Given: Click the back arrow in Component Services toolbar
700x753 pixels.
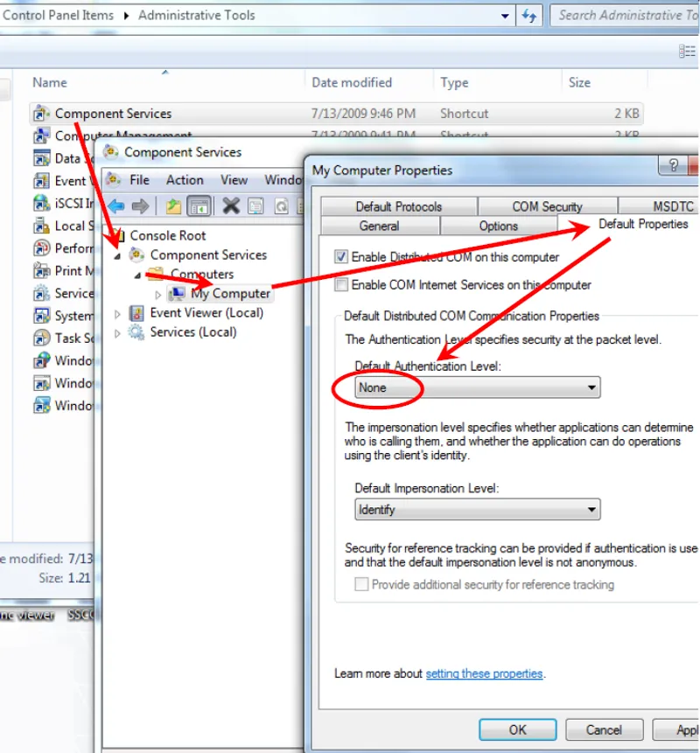Looking at the screenshot, I should point(115,206).
